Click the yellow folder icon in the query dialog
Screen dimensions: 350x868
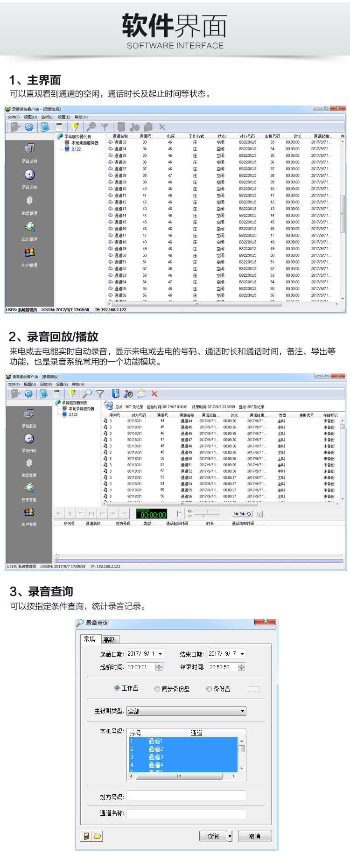[97, 836]
